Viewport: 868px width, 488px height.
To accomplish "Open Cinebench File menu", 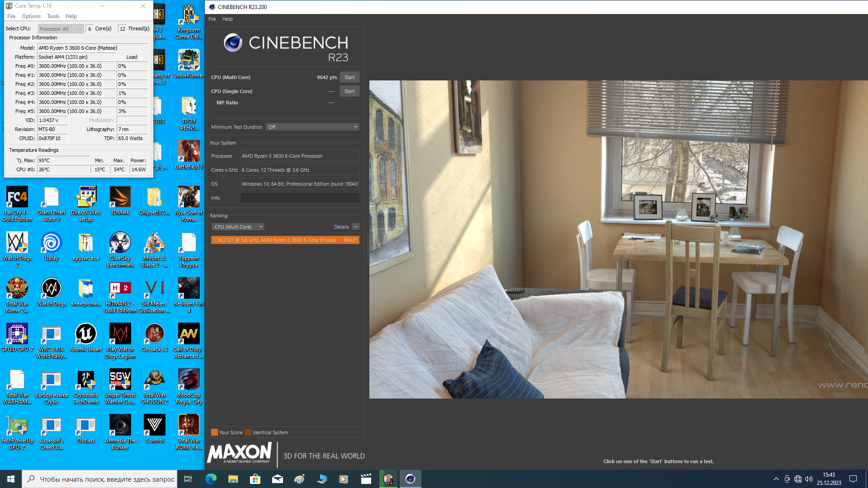I will 212,19.
